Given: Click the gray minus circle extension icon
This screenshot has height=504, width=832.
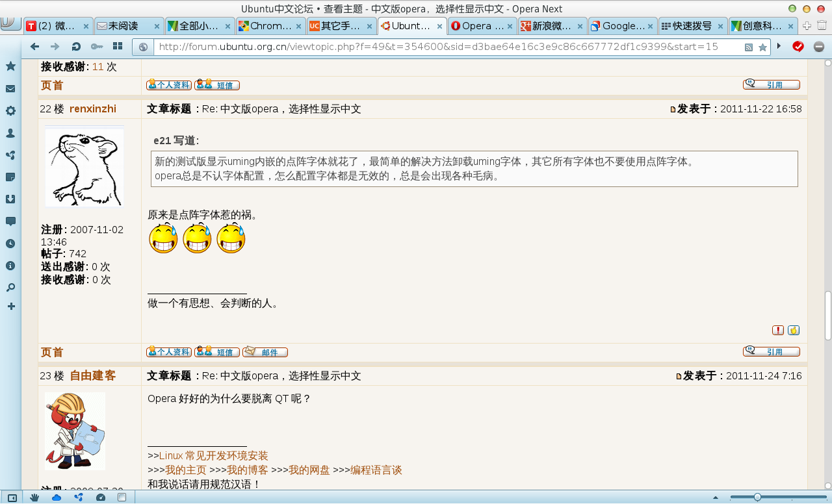Looking at the screenshot, I should pyautogui.click(x=819, y=47).
